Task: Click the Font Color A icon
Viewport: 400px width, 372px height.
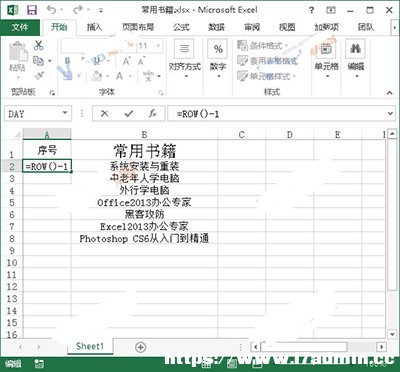Action: (119, 76)
